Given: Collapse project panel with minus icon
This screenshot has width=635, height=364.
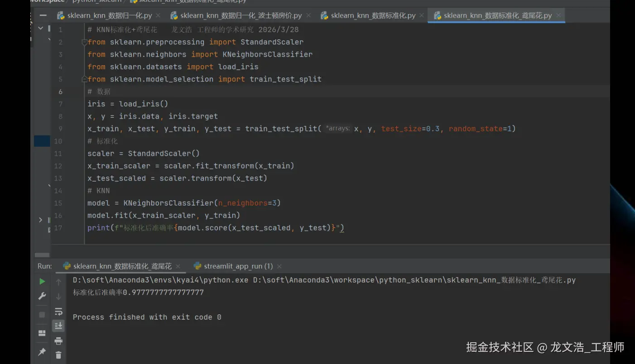Looking at the screenshot, I should click(43, 15).
